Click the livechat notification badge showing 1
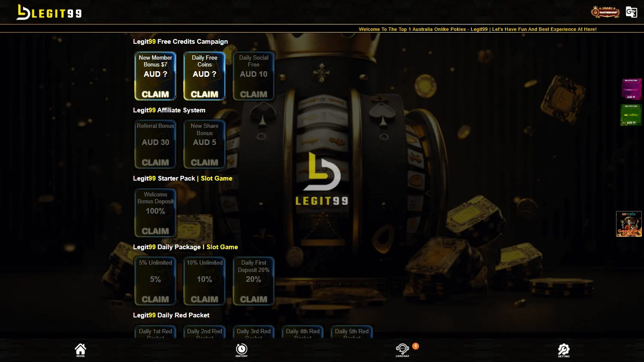This screenshot has height=362, width=644. coord(415,346)
